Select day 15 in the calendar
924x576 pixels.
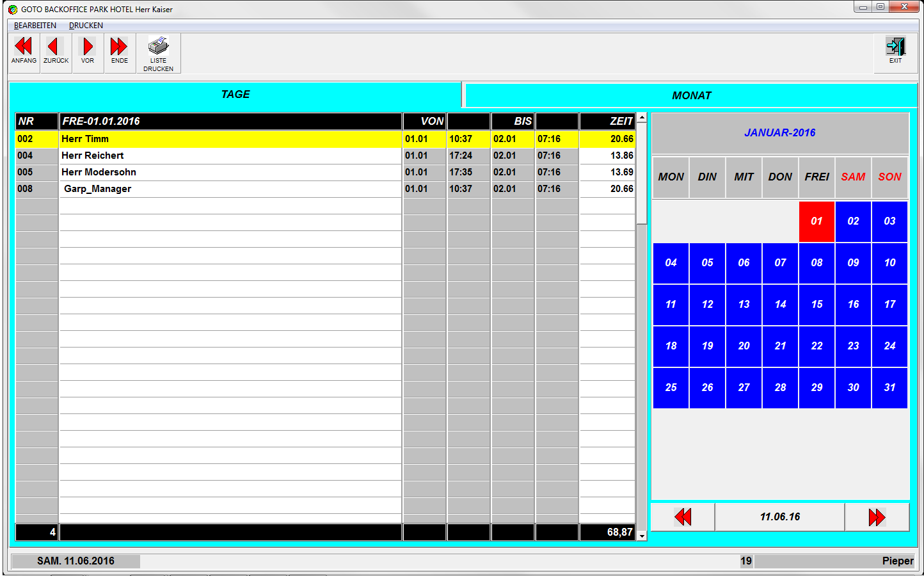(x=816, y=305)
